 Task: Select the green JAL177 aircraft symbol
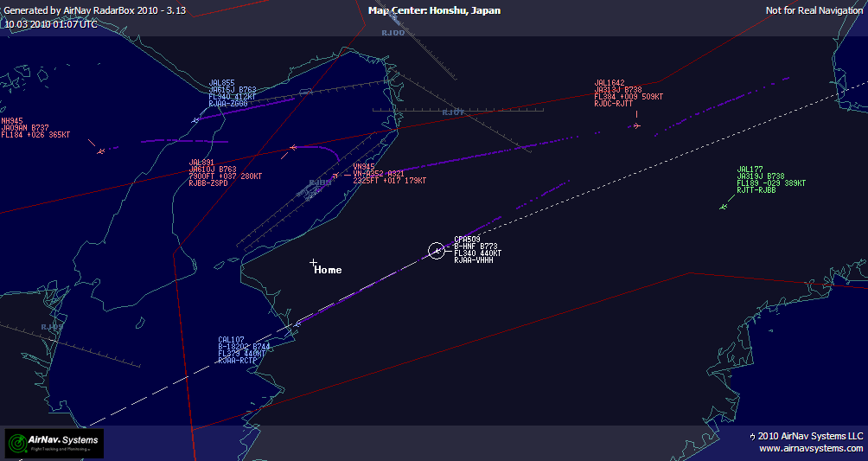(x=723, y=207)
